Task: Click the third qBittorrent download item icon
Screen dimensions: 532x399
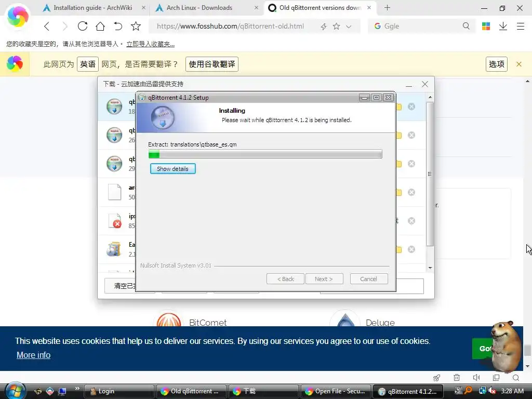Action: pos(114,164)
